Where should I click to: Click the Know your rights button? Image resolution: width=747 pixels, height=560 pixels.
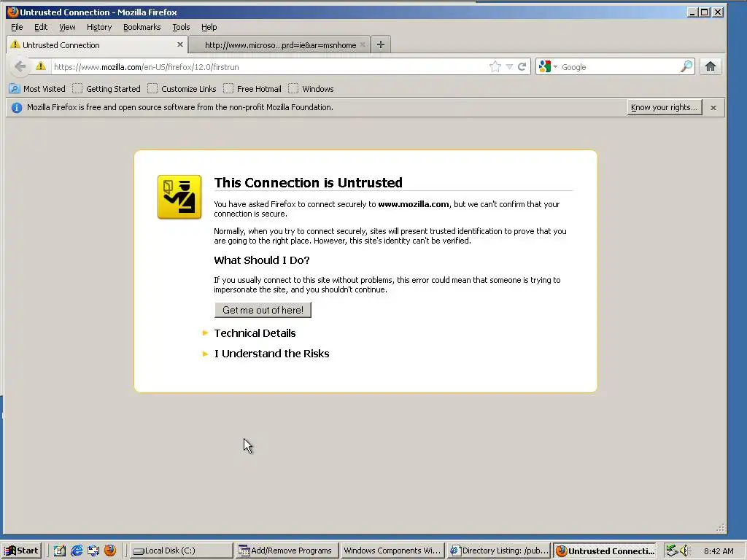tap(665, 107)
